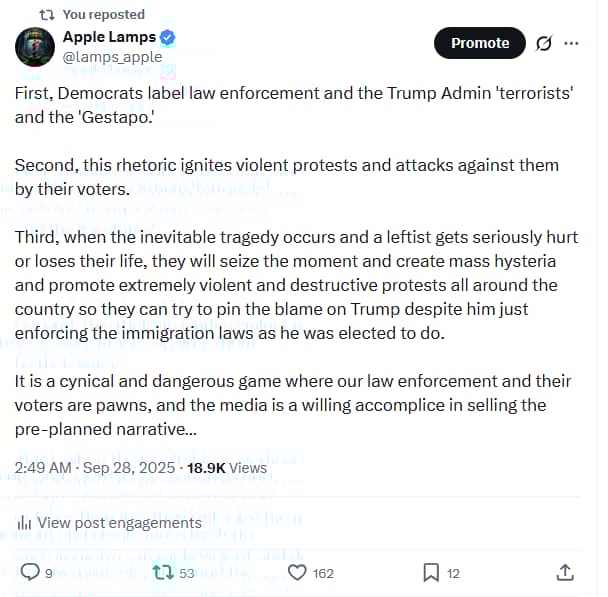Visit the @lamps_apple handle
Screen dimensions: 608x597
tap(112, 57)
